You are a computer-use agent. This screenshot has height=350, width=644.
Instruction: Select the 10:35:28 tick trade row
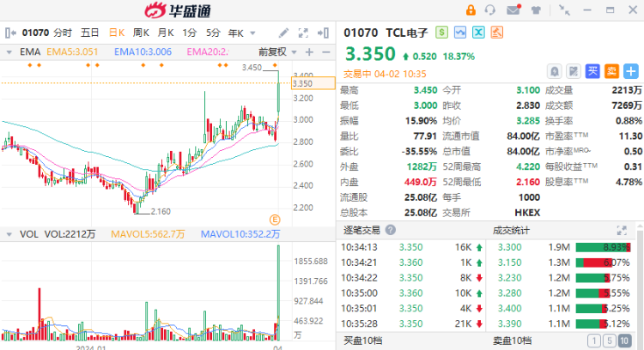click(x=411, y=323)
